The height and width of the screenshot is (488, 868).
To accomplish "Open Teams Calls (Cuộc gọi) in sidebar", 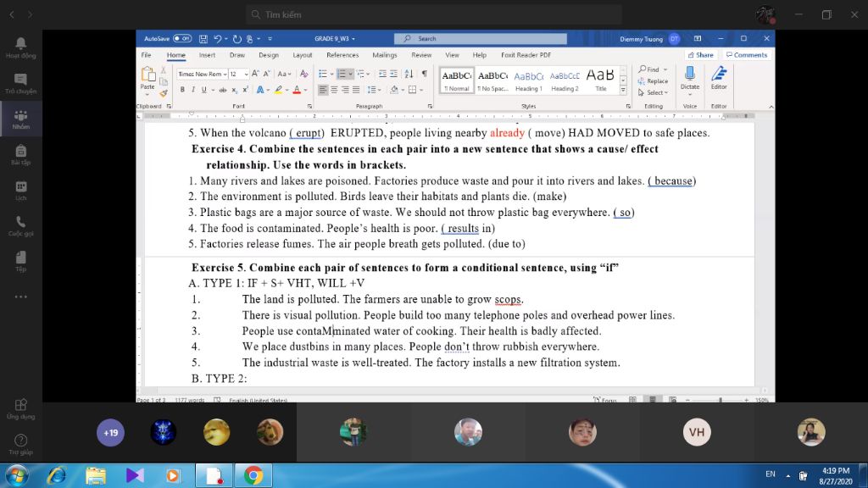I will click(21, 225).
